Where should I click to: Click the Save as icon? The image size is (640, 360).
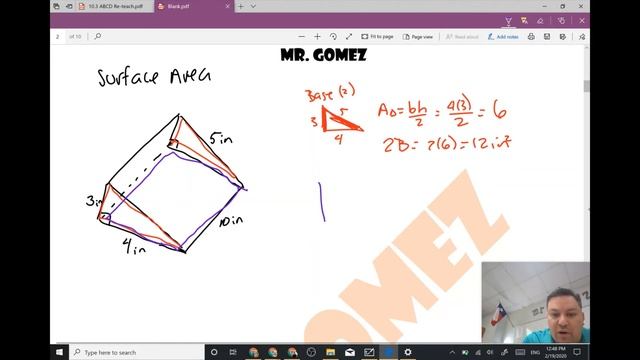[562, 37]
